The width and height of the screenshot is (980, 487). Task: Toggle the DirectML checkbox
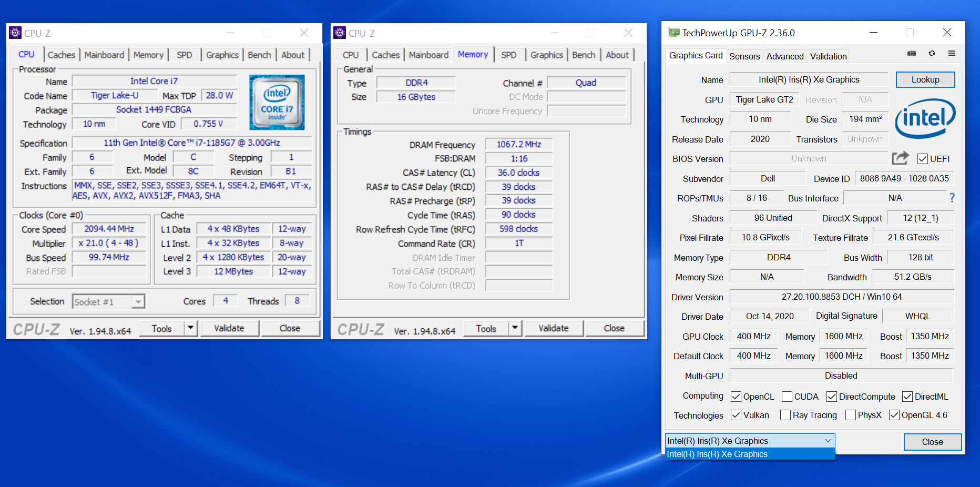coord(907,397)
